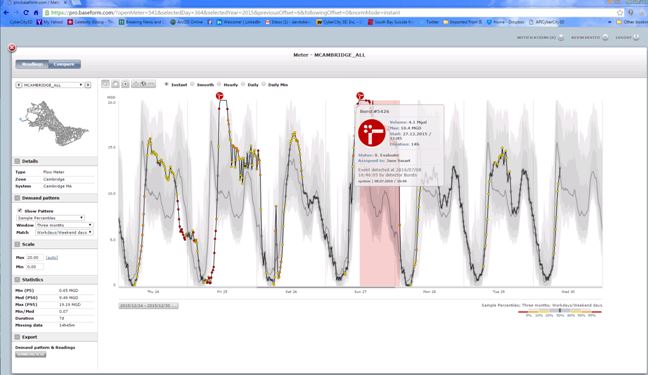This screenshot has width=648, height=375.
Task: Switch to the Compare tab
Action: click(x=64, y=64)
